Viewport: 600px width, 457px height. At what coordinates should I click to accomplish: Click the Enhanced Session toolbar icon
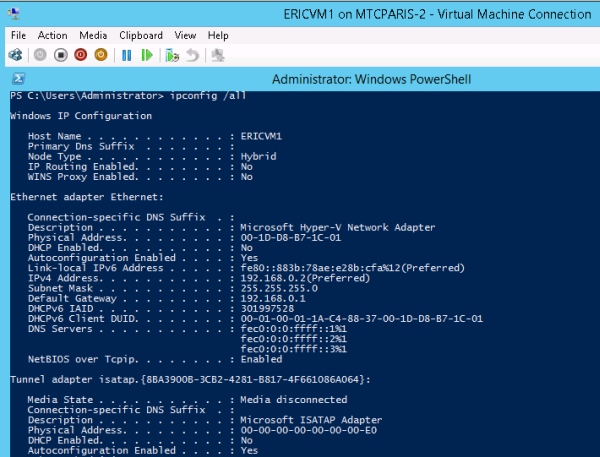217,55
